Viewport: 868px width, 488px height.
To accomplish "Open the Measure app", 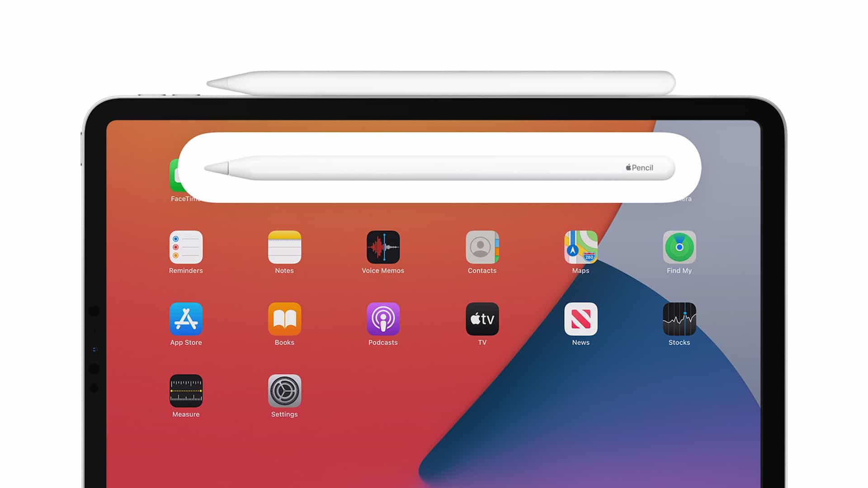I will point(185,391).
